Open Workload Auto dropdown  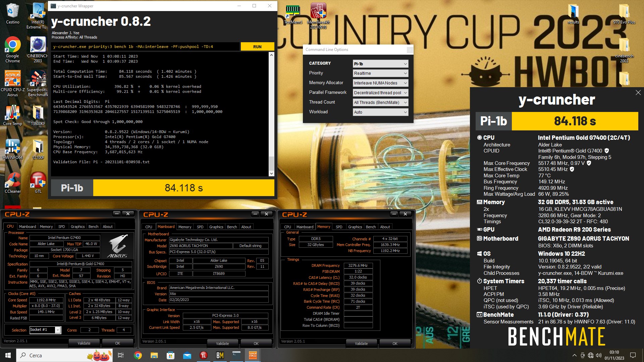380,112
